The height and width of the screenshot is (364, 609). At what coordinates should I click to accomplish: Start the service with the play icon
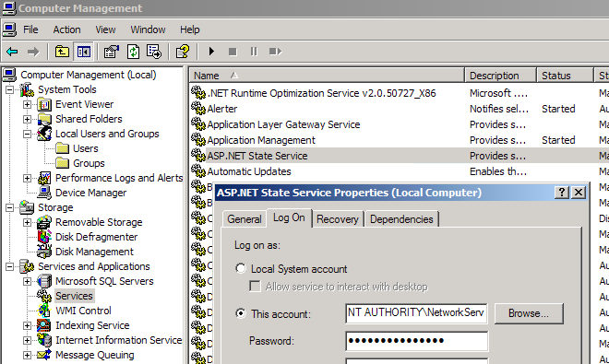211,52
